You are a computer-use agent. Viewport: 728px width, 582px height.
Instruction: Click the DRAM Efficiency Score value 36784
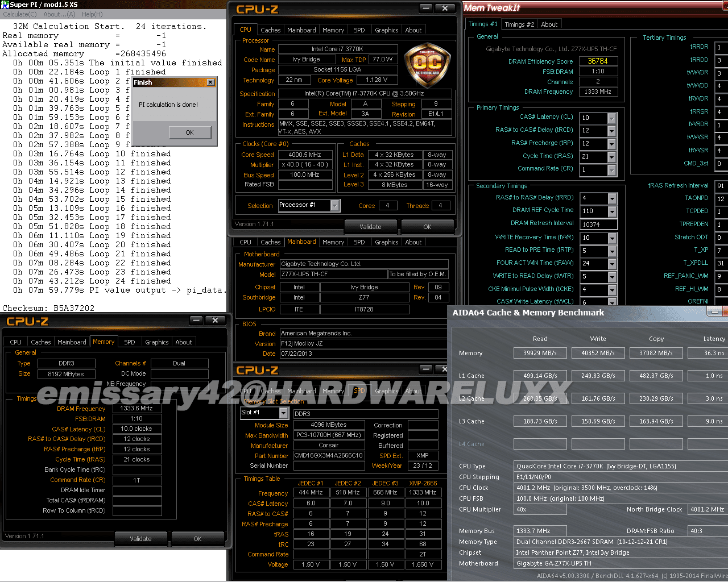[598, 61]
